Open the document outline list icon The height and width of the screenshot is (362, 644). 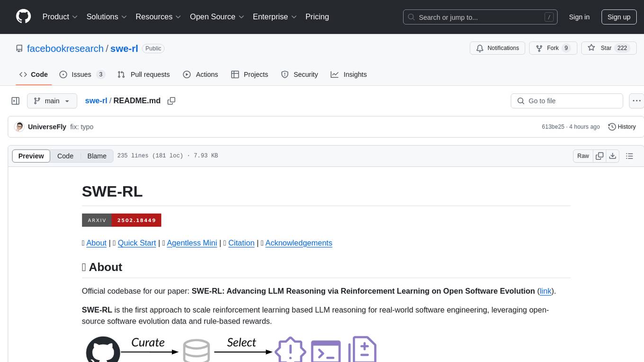[x=629, y=156]
